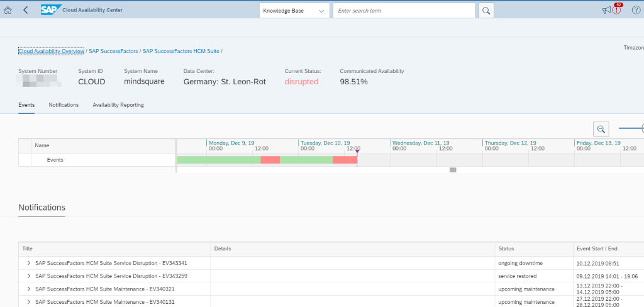
Task: Open alerts icon with 52 badge
Action: [x=617, y=9]
